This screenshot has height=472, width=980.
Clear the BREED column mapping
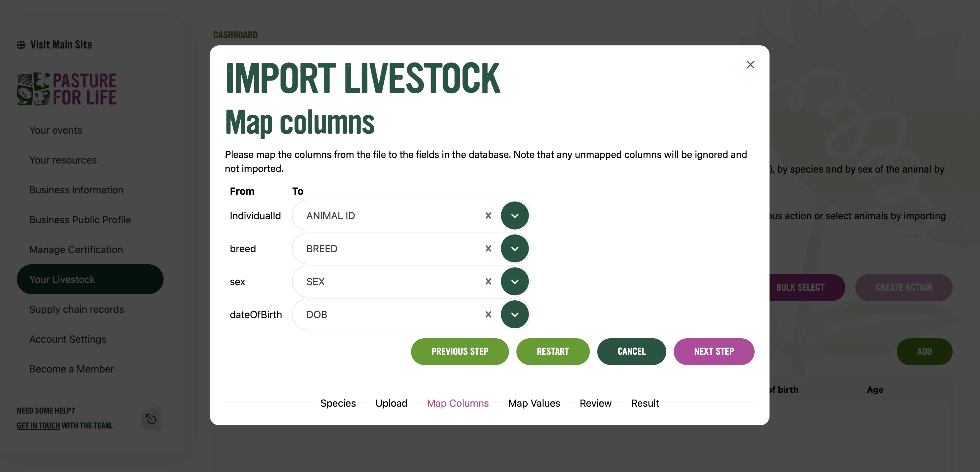(488, 248)
